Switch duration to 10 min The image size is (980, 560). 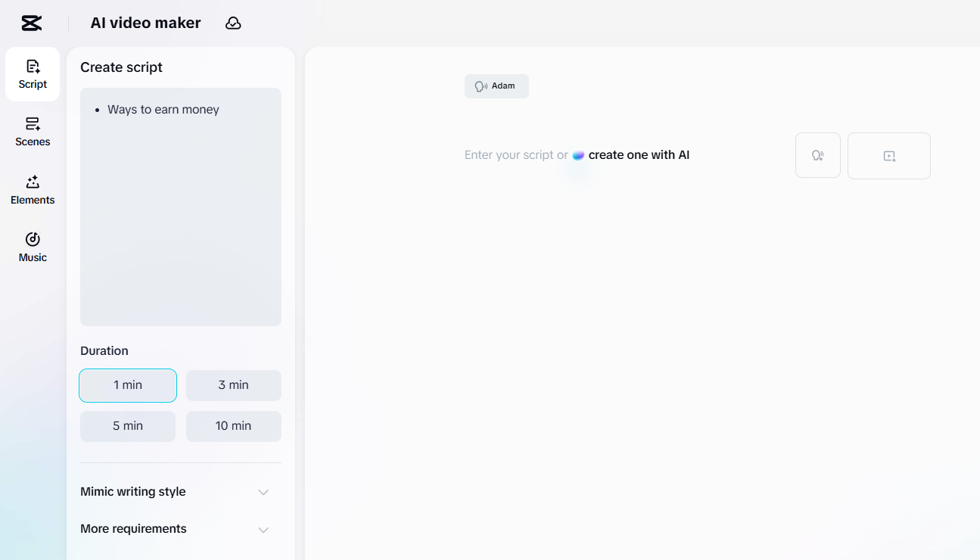click(233, 426)
